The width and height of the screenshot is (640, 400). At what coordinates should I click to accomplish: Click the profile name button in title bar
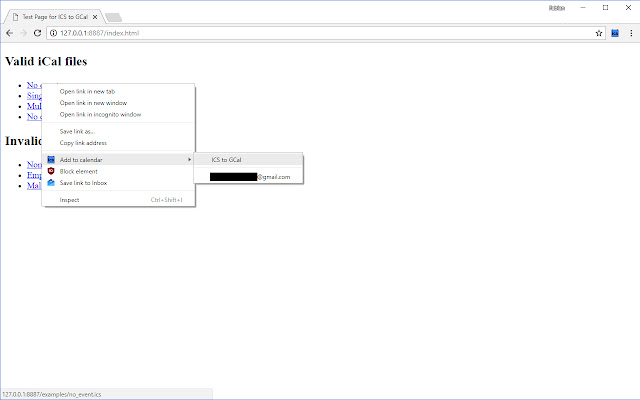tap(557, 8)
